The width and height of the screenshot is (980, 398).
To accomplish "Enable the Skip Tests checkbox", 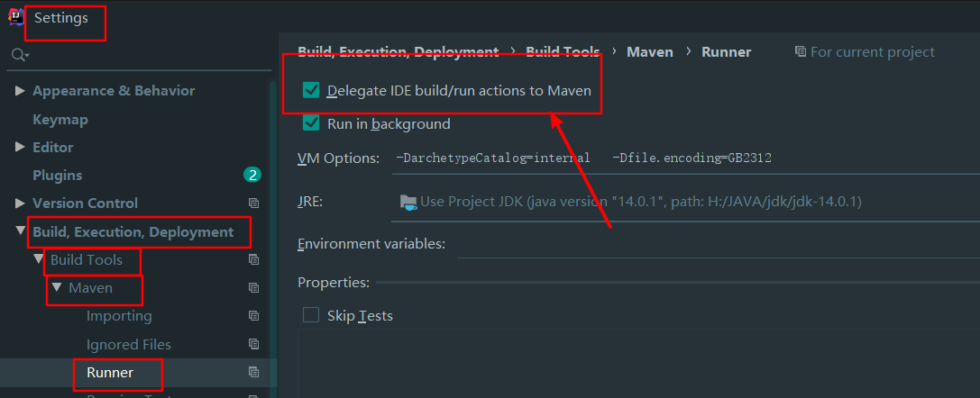I will (x=311, y=315).
